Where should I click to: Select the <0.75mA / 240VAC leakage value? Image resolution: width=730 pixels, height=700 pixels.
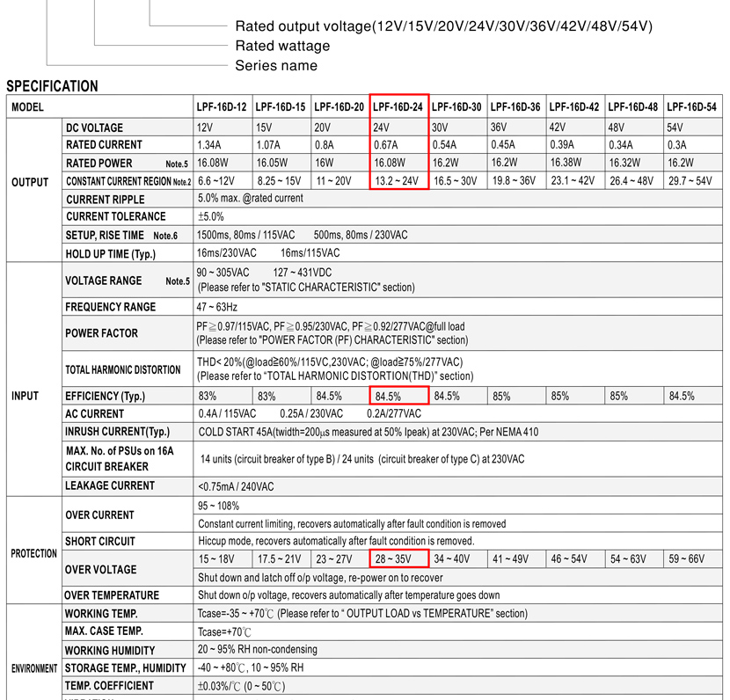pos(236,487)
